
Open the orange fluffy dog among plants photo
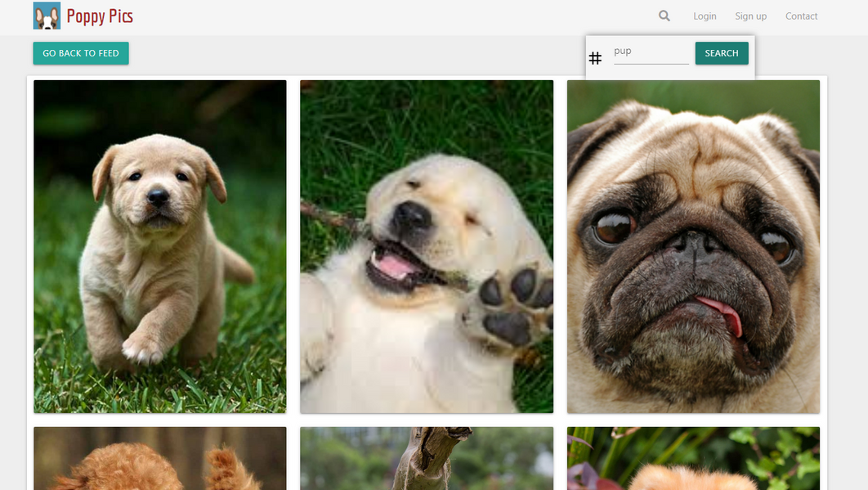tap(693, 458)
